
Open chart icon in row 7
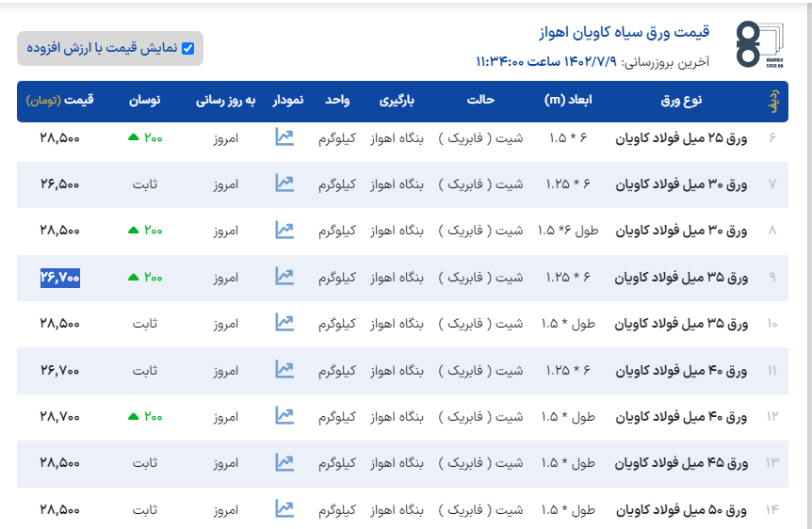click(284, 184)
